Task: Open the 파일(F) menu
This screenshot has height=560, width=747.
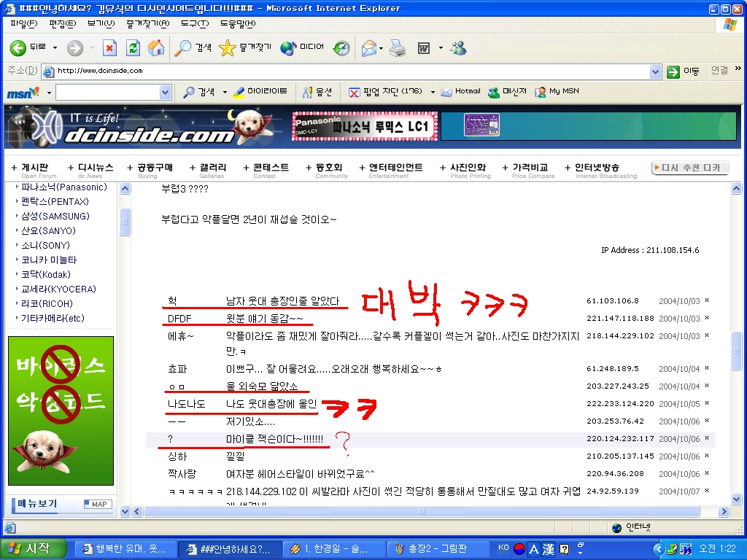Action: pos(23,23)
